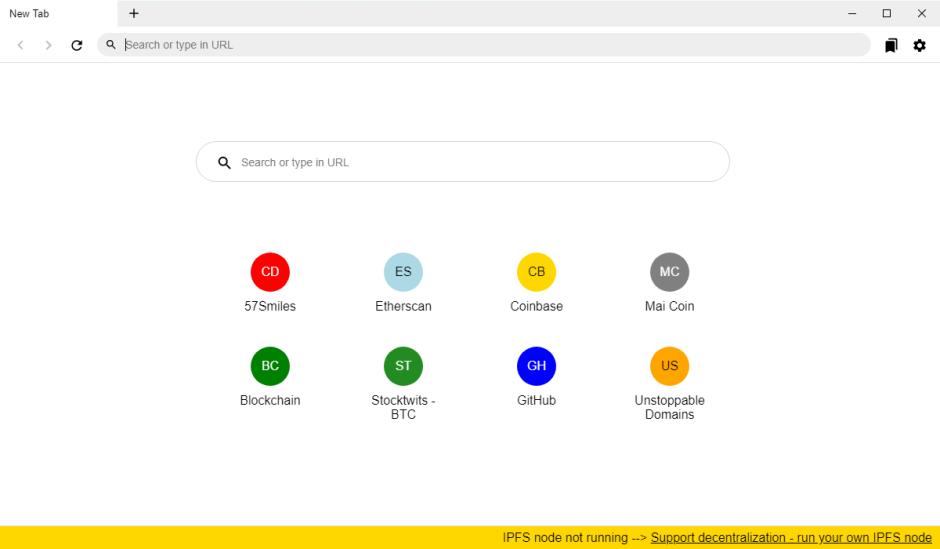The width and height of the screenshot is (940, 549).
Task: Open the Stocktwits ST shortcut icon
Action: [403, 366]
